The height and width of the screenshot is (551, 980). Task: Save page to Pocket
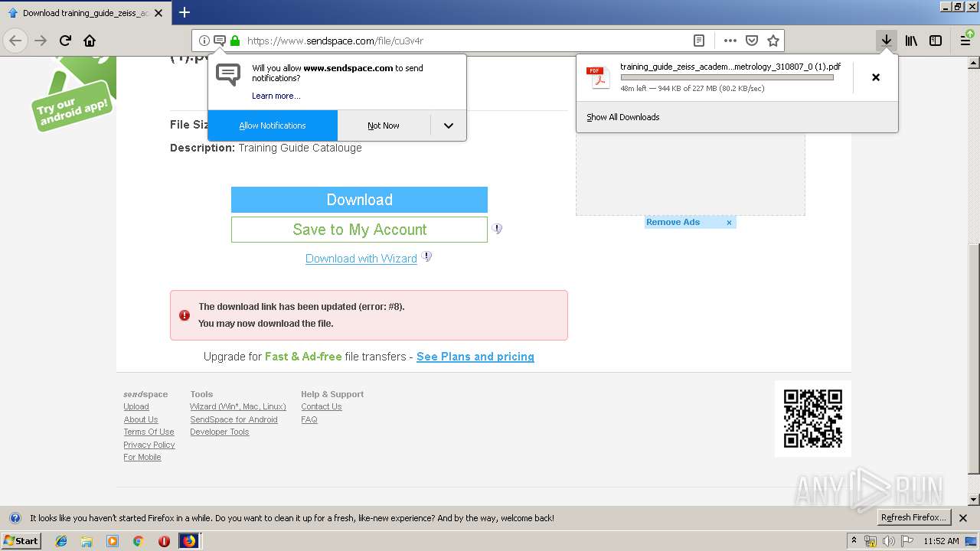pos(752,41)
